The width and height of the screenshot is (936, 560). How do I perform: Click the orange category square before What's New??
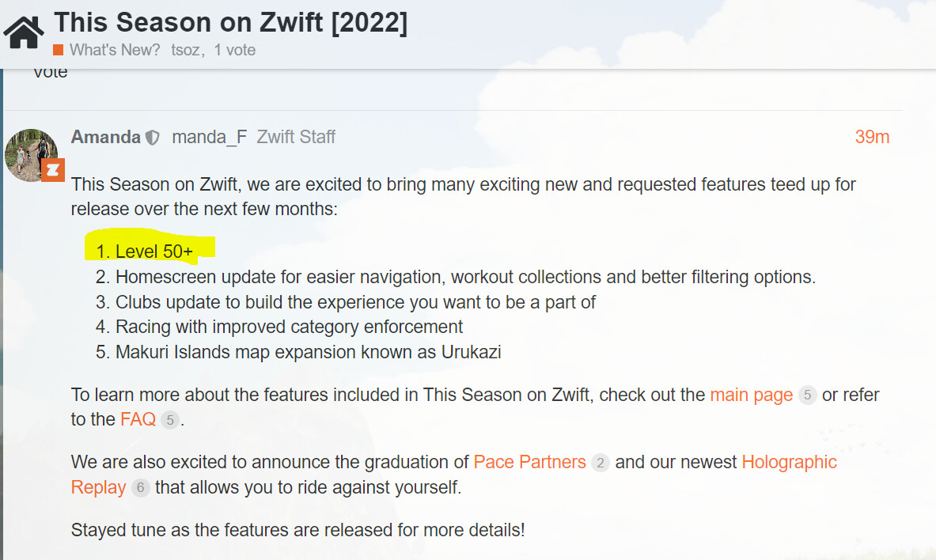tap(58, 50)
